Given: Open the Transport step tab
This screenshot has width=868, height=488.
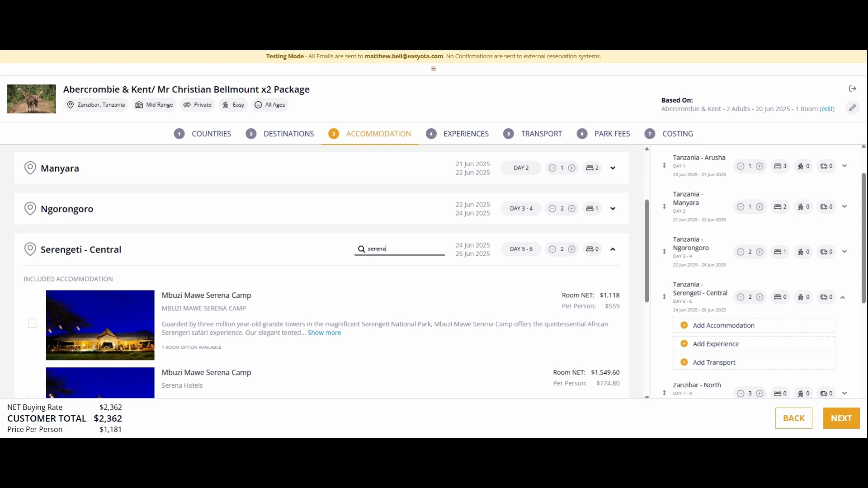Looking at the screenshot, I should 533,134.
